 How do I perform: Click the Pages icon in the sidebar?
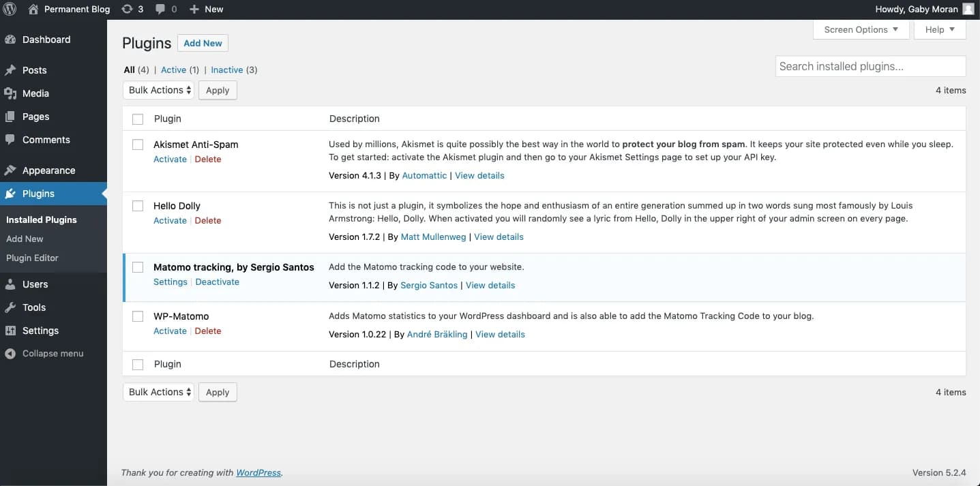(10, 117)
